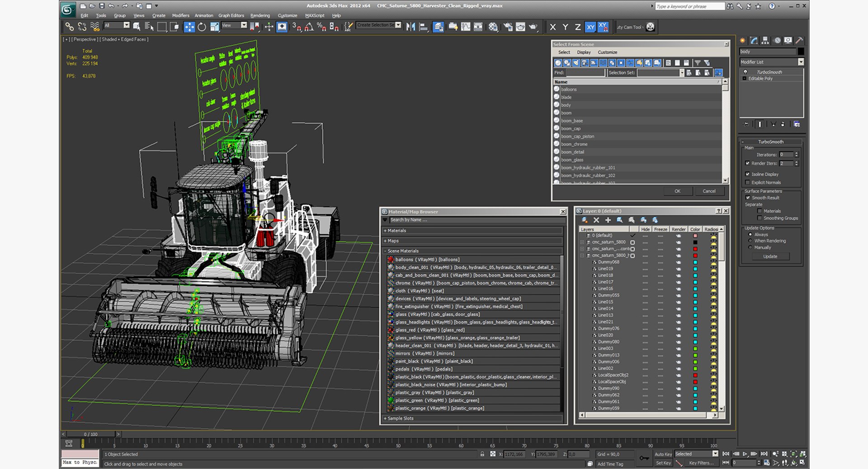Image resolution: width=868 pixels, height=469 pixels.
Task: Toggle filter funnel in Select From Scene
Action: tap(698, 63)
